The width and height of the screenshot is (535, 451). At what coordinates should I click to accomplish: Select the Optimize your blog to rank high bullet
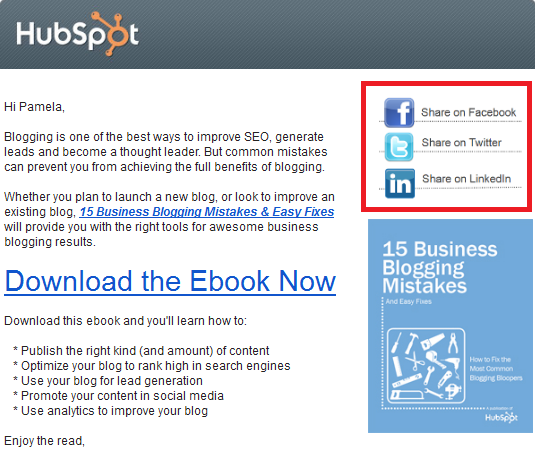151,366
